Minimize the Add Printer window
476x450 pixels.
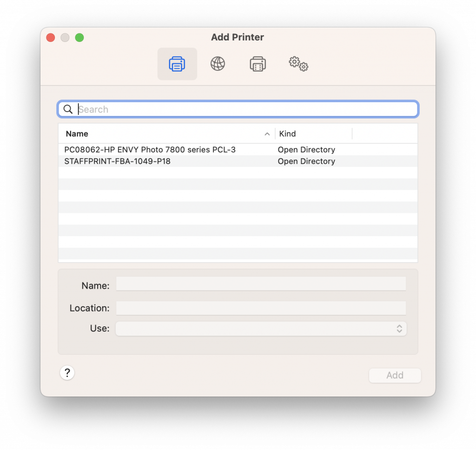[x=65, y=38]
